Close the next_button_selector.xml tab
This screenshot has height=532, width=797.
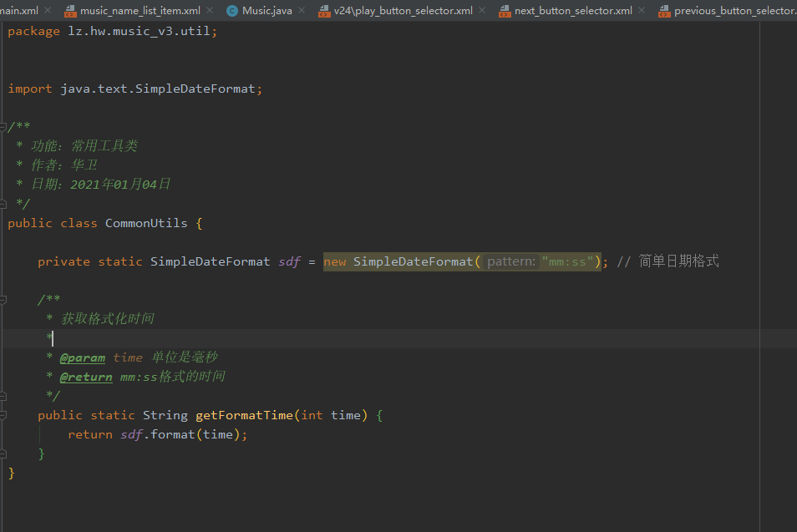point(642,10)
